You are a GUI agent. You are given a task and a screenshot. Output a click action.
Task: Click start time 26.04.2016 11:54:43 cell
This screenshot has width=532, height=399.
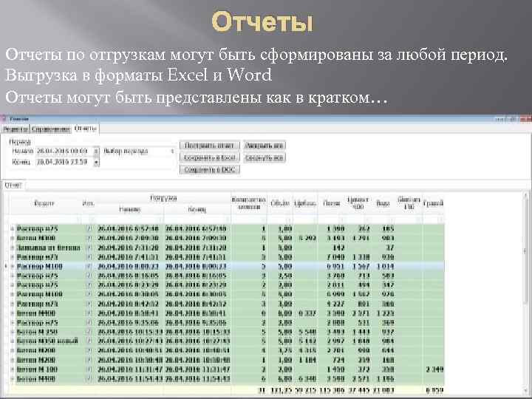pos(130,378)
